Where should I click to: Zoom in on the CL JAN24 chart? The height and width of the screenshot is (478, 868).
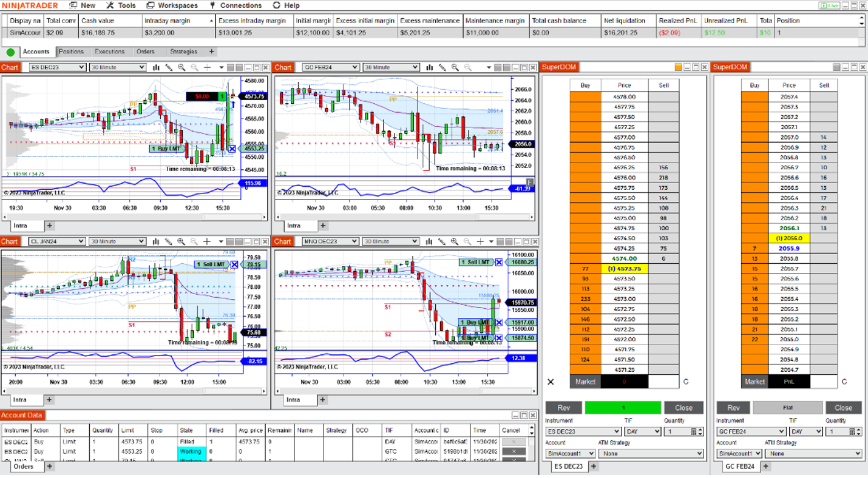tap(181, 241)
